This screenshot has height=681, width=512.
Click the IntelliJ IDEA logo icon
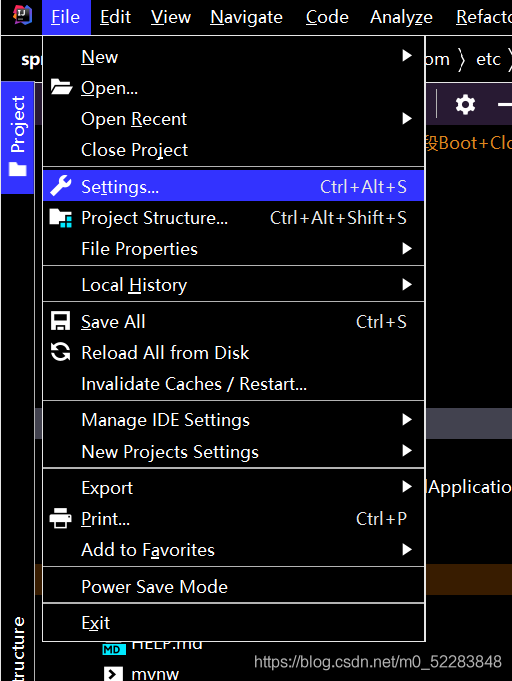click(x=23, y=15)
